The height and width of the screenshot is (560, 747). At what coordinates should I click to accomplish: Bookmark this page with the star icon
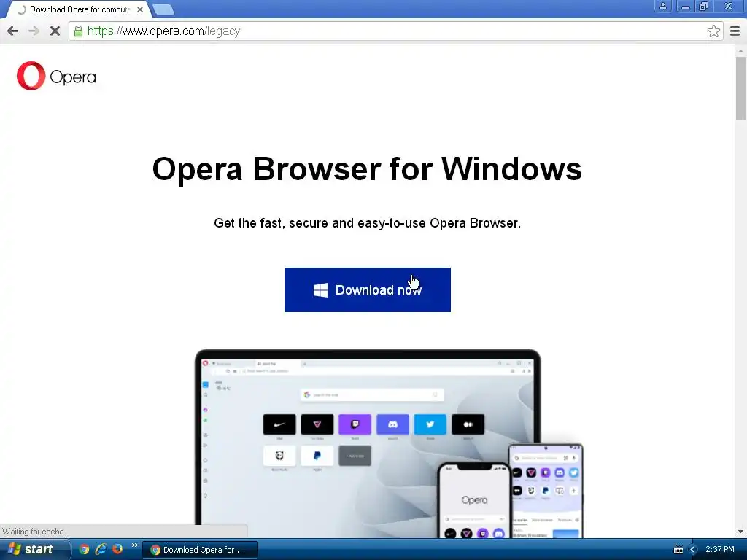pos(713,31)
